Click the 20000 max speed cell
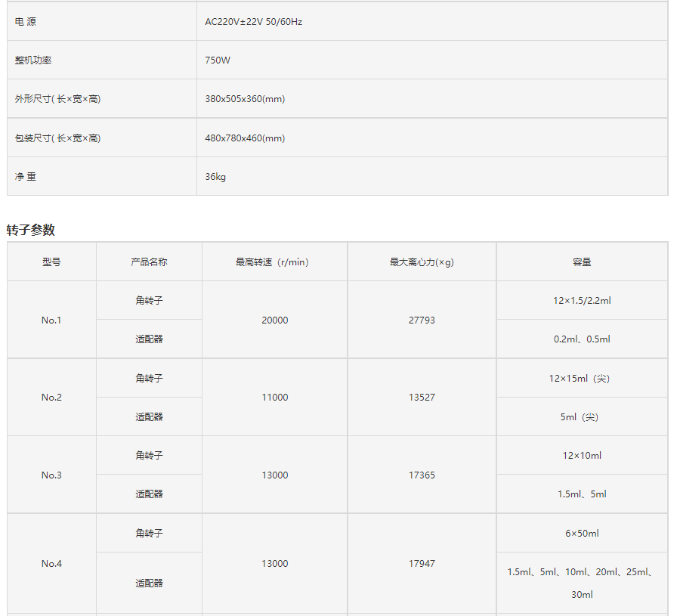 [x=274, y=320]
